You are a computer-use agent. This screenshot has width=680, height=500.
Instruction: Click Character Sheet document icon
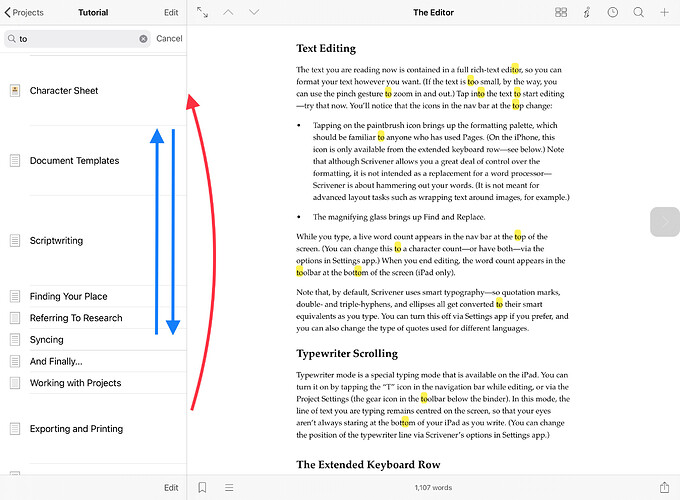15,91
